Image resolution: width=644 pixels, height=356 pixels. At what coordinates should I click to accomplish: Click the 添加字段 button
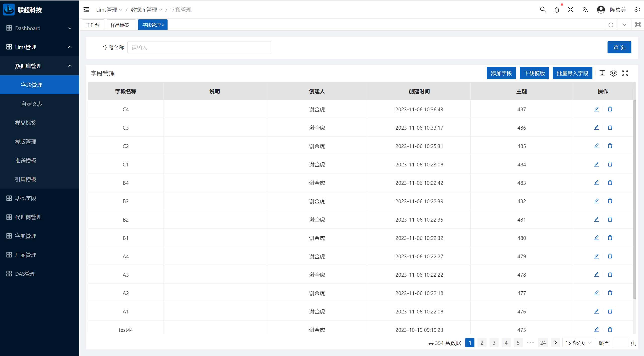(x=501, y=73)
